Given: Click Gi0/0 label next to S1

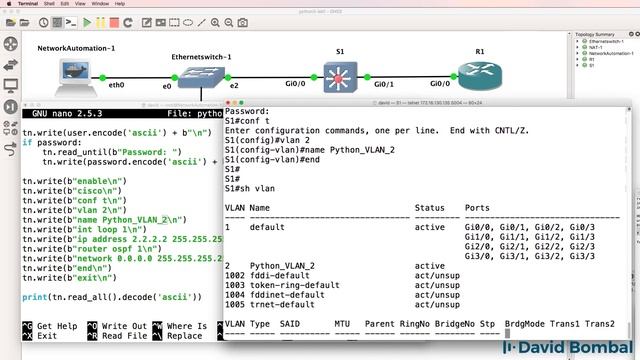Looking at the screenshot, I should point(295,84).
